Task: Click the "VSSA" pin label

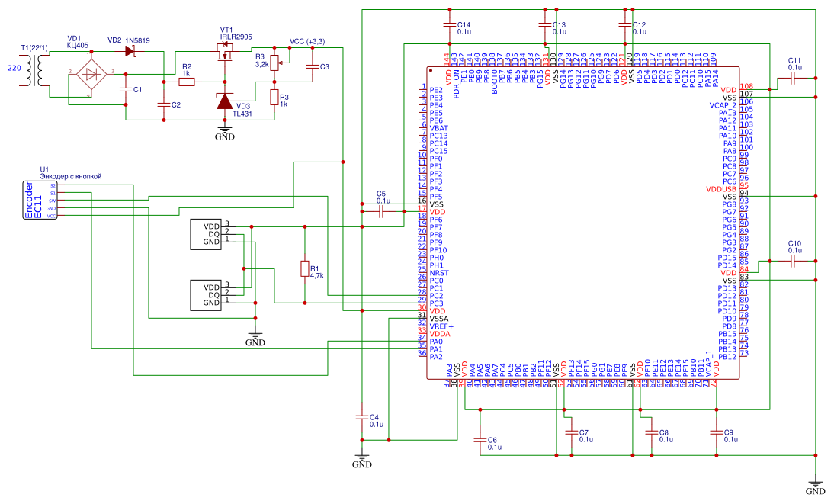Action: click(x=439, y=319)
